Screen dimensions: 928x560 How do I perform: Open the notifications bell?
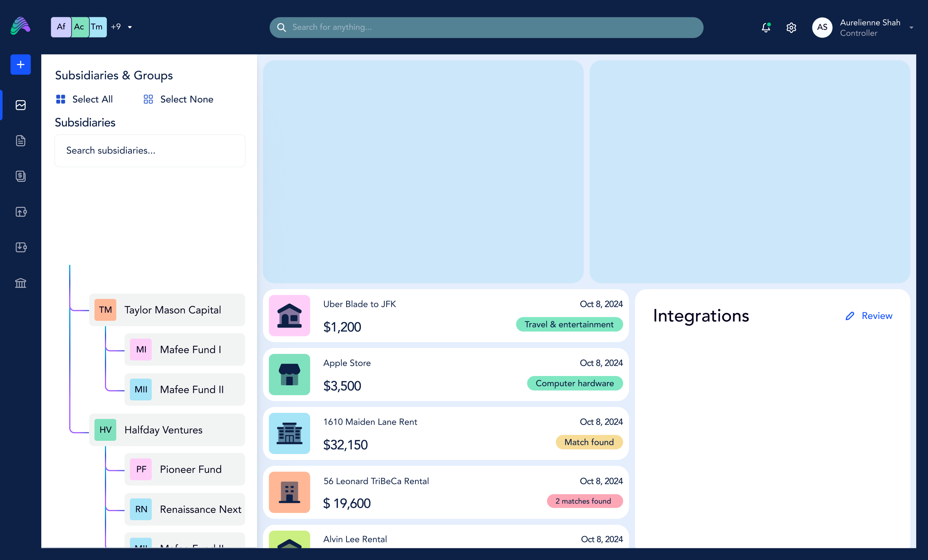pyautogui.click(x=766, y=27)
